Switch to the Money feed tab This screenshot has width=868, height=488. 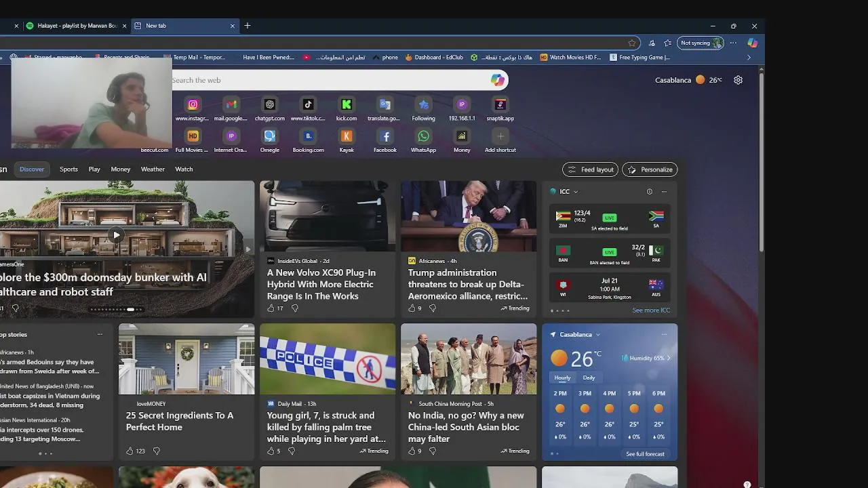[121, 169]
